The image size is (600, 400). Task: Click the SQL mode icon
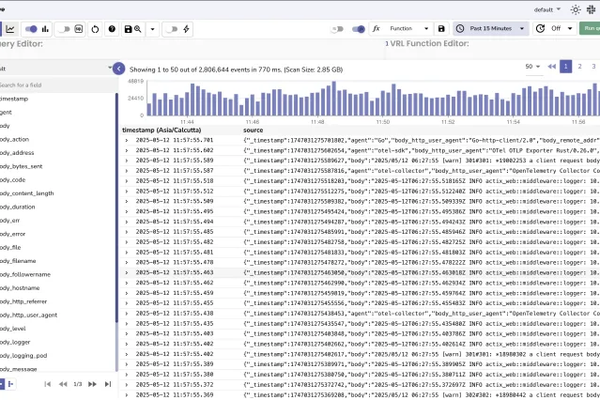[x=78, y=29]
